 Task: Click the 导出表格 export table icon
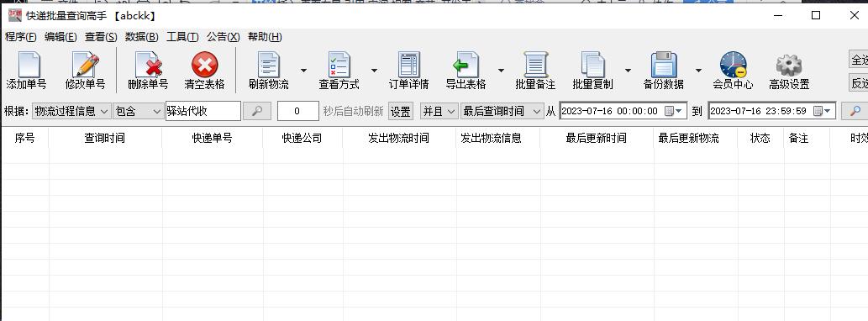point(466,65)
